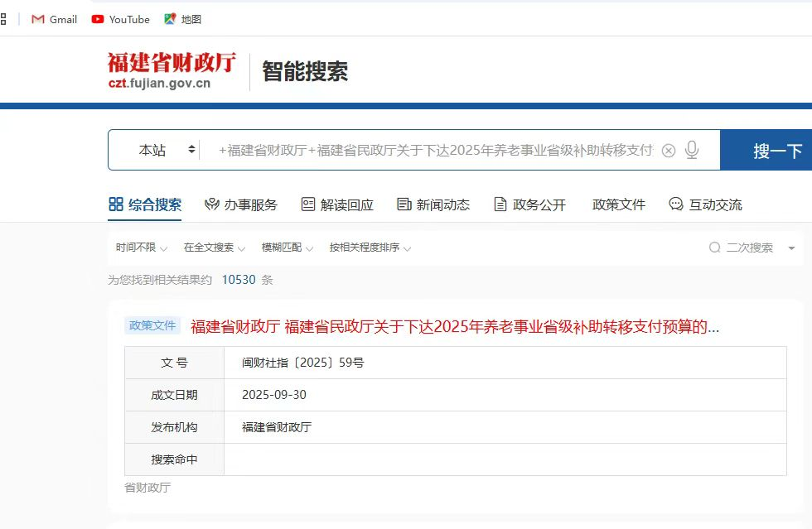Go to the 政策文件 tab
812x529 pixels.
pyautogui.click(x=618, y=204)
